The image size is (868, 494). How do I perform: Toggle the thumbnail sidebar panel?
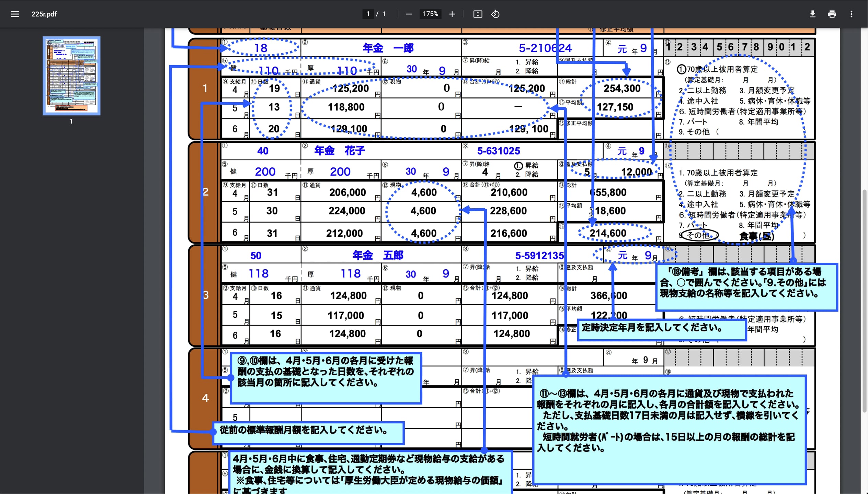[15, 14]
